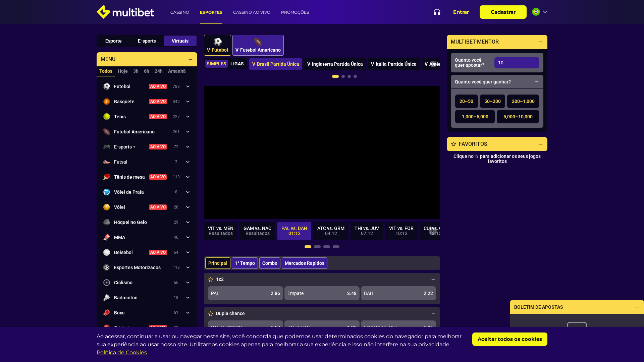
Task: Expand the Basquete category chevron
Action: 188,102
